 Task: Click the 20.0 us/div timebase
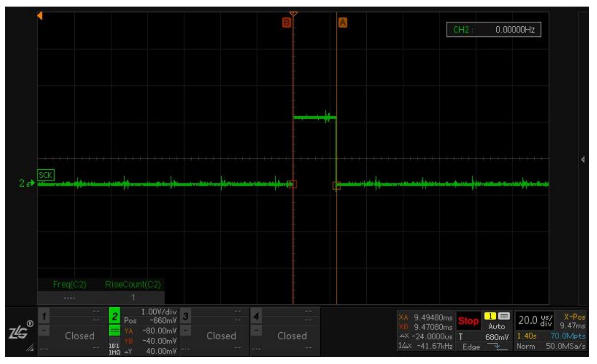pos(535,321)
